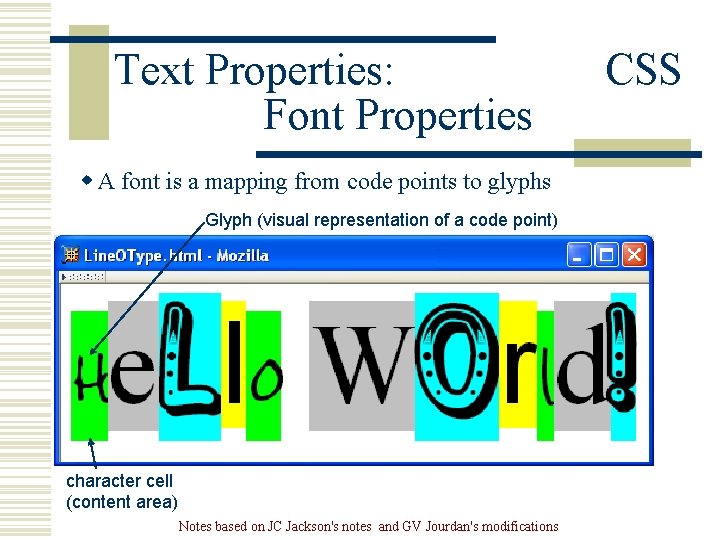Click the title bar text LineOType.html - Mozilla
Viewport: 720px width, 540px height.
point(176,256)
